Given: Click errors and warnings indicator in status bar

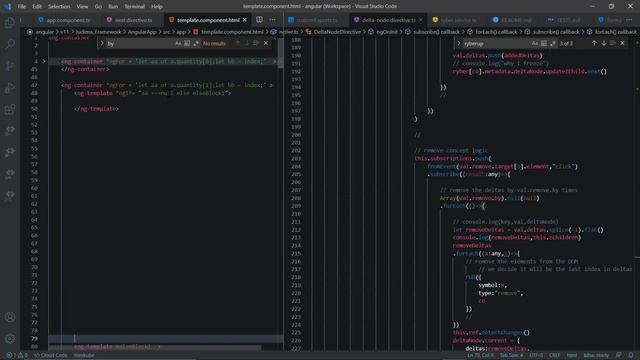Looking at the screenshot, I should click(17, 355).
